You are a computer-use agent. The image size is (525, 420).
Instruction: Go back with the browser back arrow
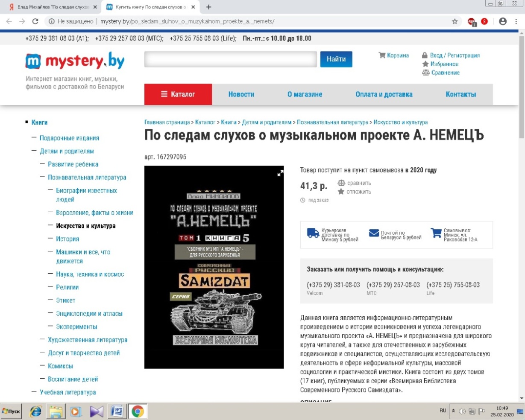tap(9, 21)
